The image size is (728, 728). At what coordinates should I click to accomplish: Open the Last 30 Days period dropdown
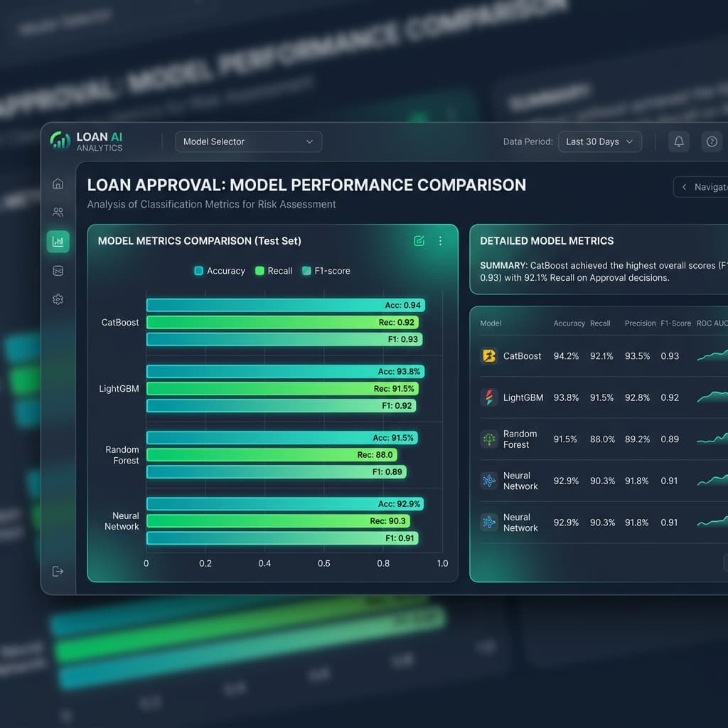point(600,141)
